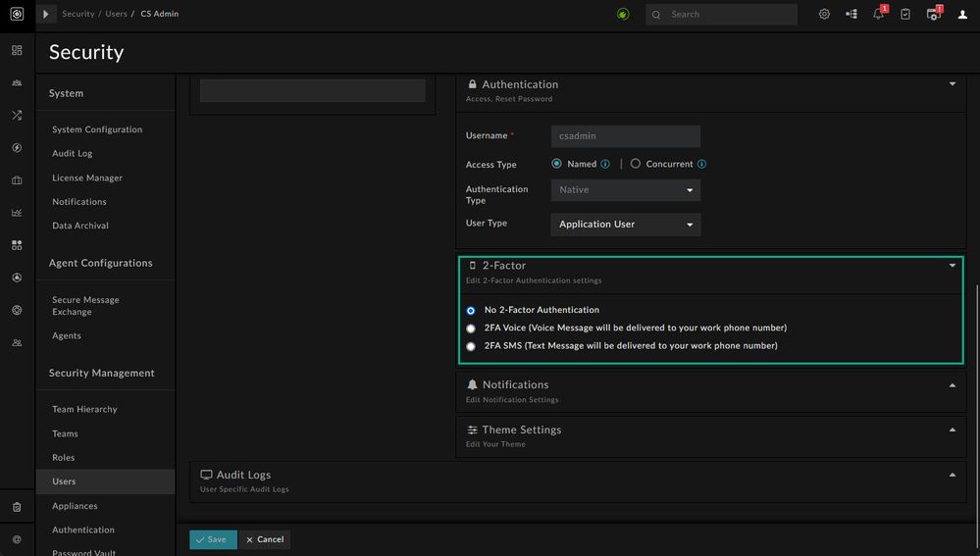Expand the sidebar with the play arrow button
The image size is (980, 556).
(46, 15)
